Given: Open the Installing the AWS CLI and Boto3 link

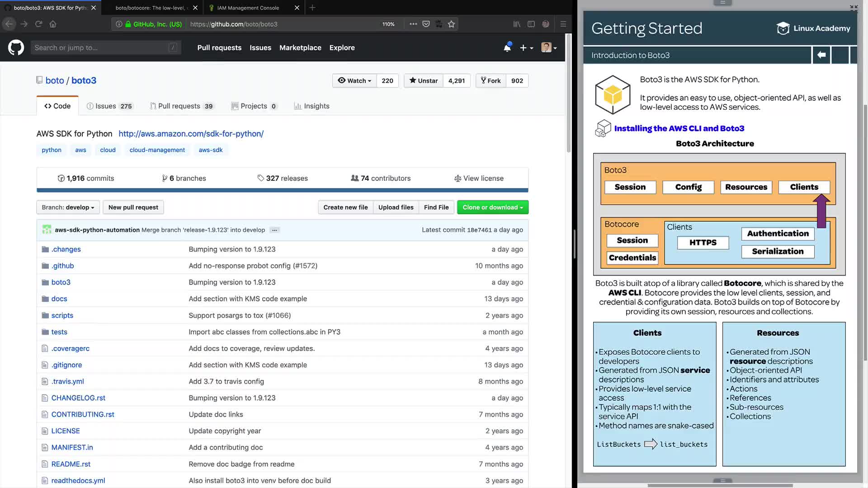Looking at the screenshot, I should tap(679, 128).
